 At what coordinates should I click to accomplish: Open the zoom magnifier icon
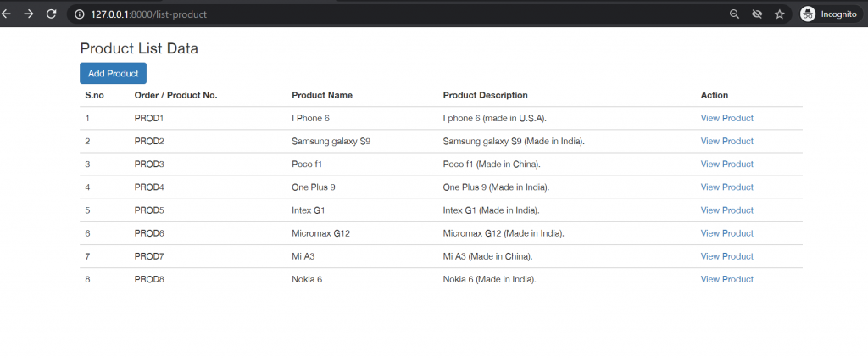(734, 14)
